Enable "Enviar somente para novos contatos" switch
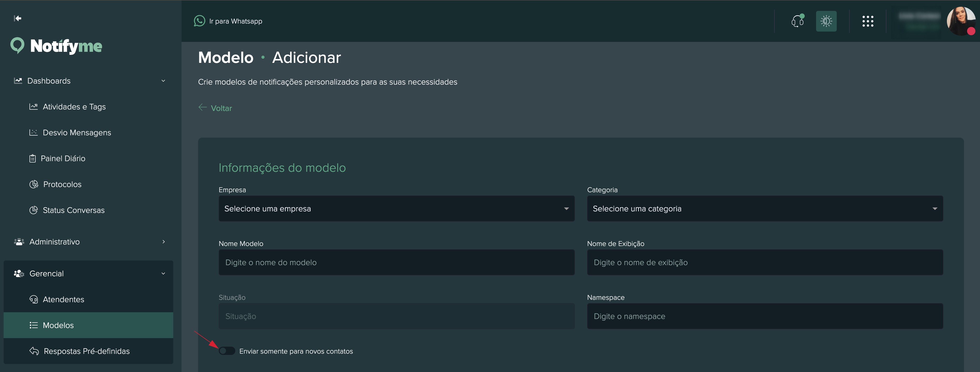This screenshot has width=980, height=372. (x=227, y=351)
